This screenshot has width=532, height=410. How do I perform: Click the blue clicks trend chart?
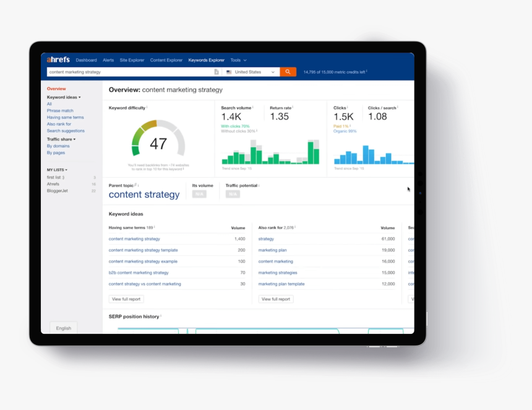pos(374,155)
